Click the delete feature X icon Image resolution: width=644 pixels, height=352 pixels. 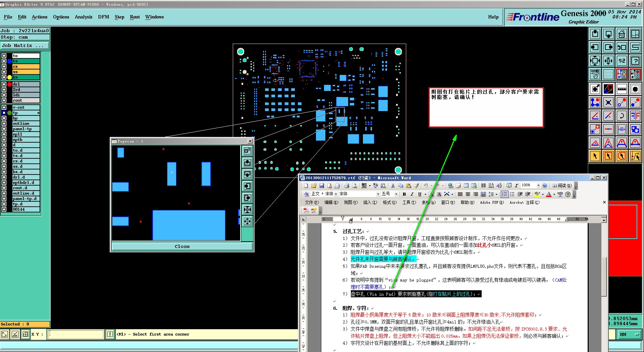point(608,102)
